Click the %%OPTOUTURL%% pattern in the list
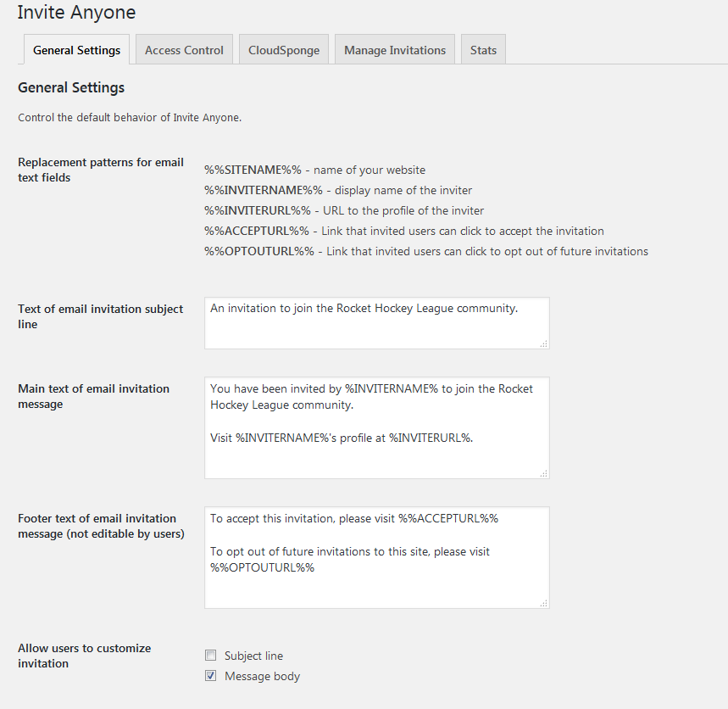 [x=259, y=251]
